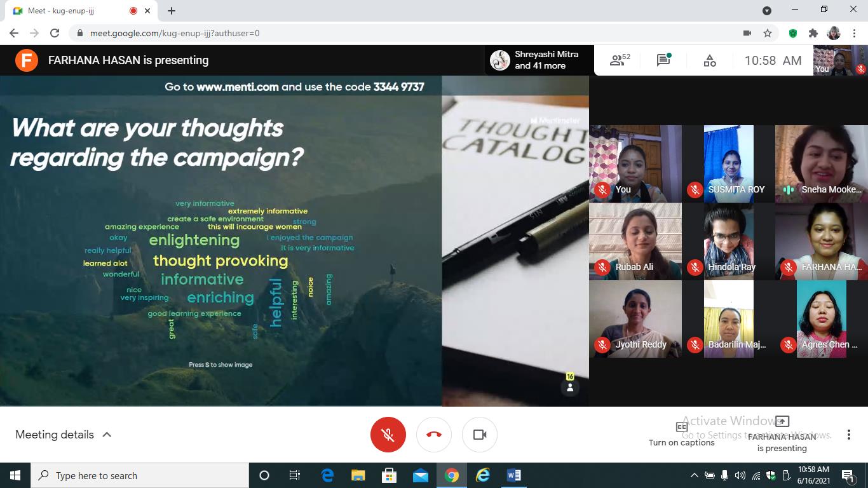Open Microsoft Word from the taskbar
868x488 pixels.
(514, 475)
